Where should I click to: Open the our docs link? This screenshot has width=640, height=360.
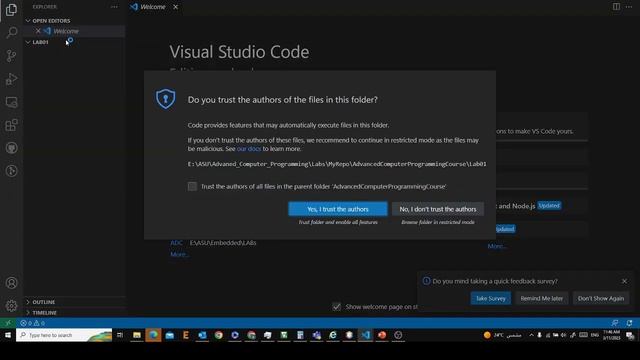[249, 149]
